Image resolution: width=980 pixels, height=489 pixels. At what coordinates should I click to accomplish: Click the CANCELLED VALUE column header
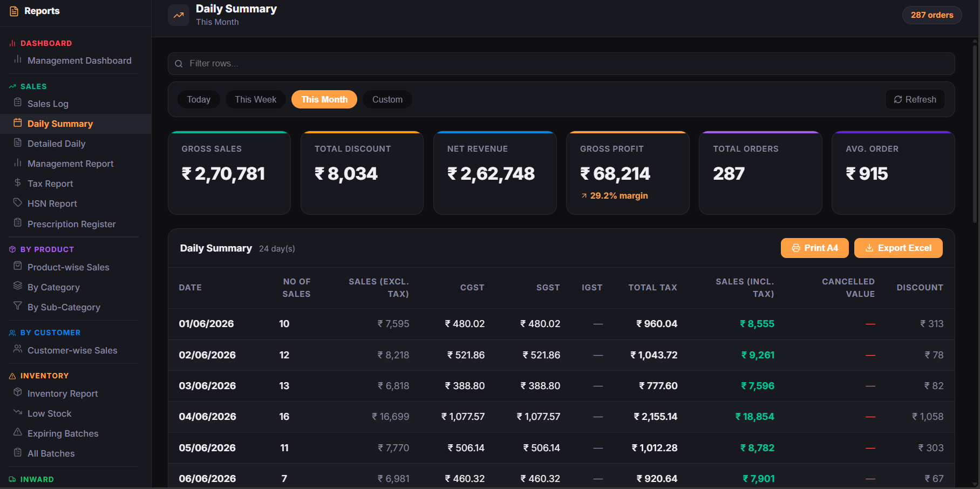coord(848,288)
